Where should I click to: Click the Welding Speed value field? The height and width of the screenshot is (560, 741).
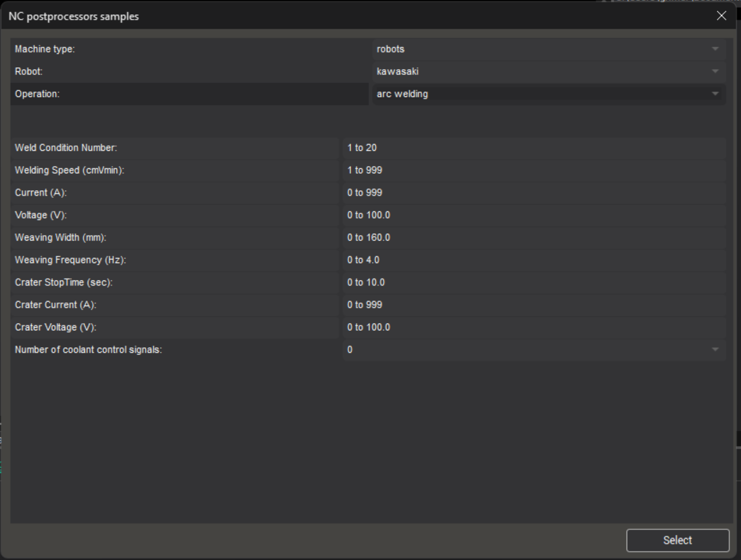pos(534,170)
